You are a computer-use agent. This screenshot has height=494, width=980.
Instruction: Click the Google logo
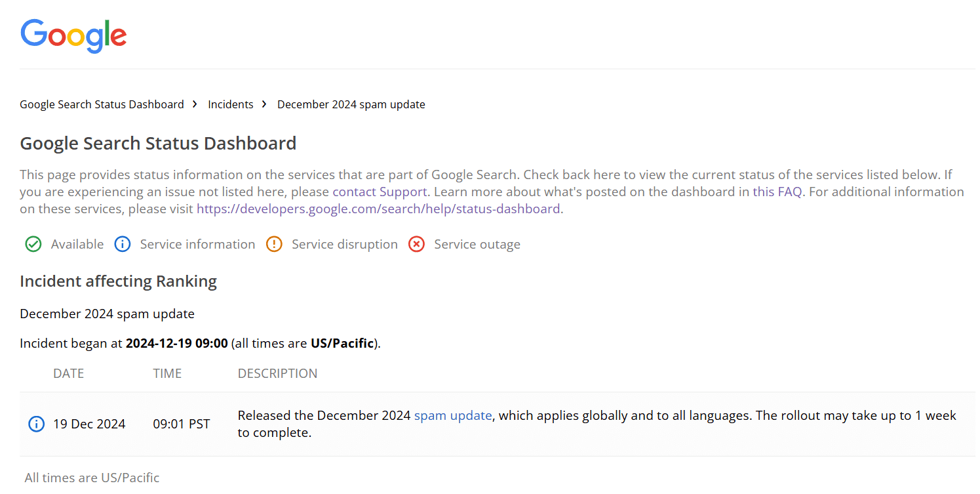click(x=73, y=36)
